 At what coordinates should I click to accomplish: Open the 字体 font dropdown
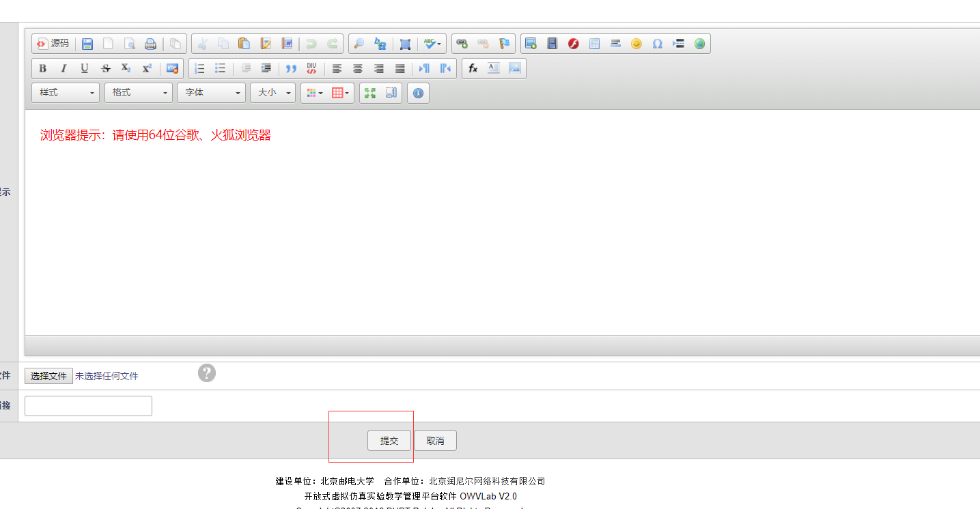(x=212, y=93)
